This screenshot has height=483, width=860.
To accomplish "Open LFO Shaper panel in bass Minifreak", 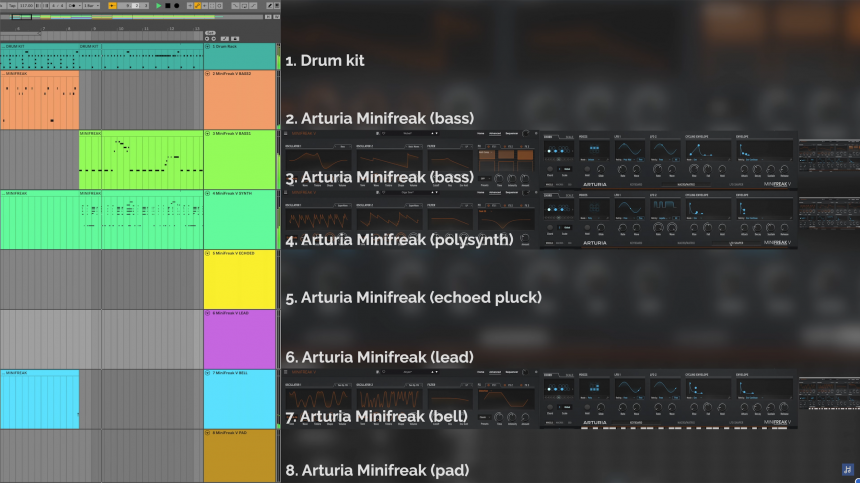I will pos(736,184).
